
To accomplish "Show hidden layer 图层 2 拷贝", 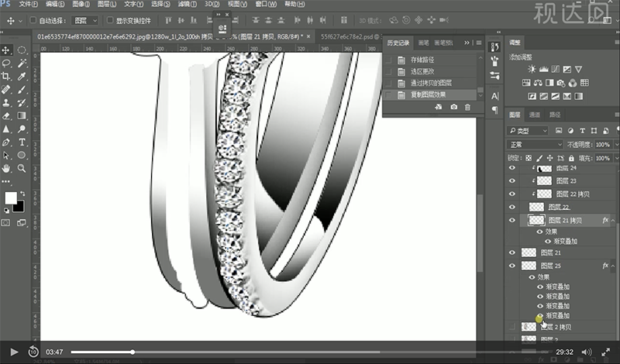I will point(512,327).
